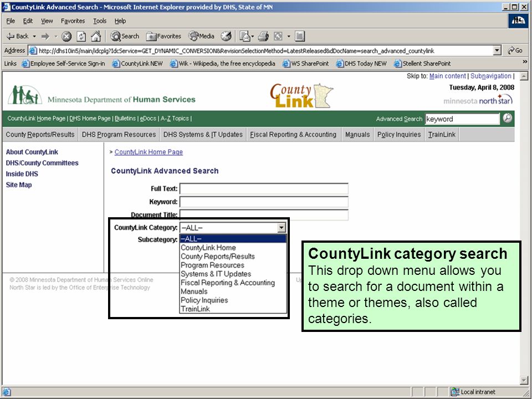The height and width of the screenshot is (399, 532).
Task: Choose County Reports/Results from dropdown list
Action: coord(233,257)
